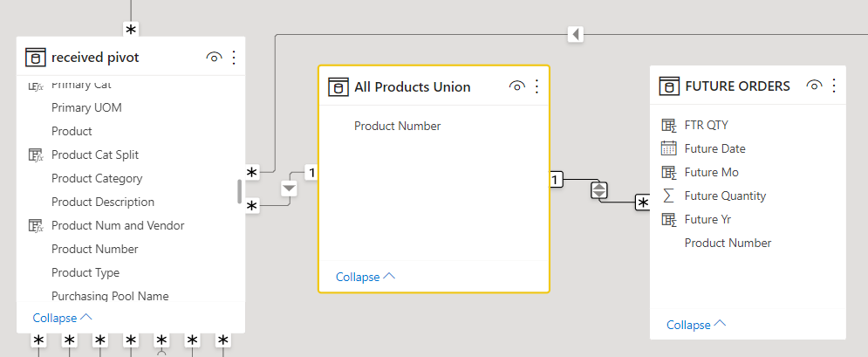This screenshot has width=868, height=357.
Task: Collapse the All Products Union table card
Action: coord(366,276)
